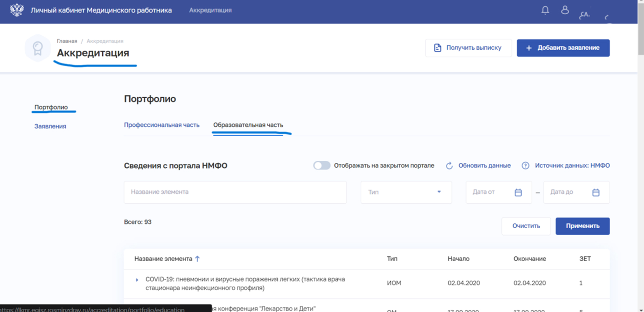This screenshot has height=312, width=644.
Task: Click the Источник данных: НМФО link
Action: tap(572, 166)
